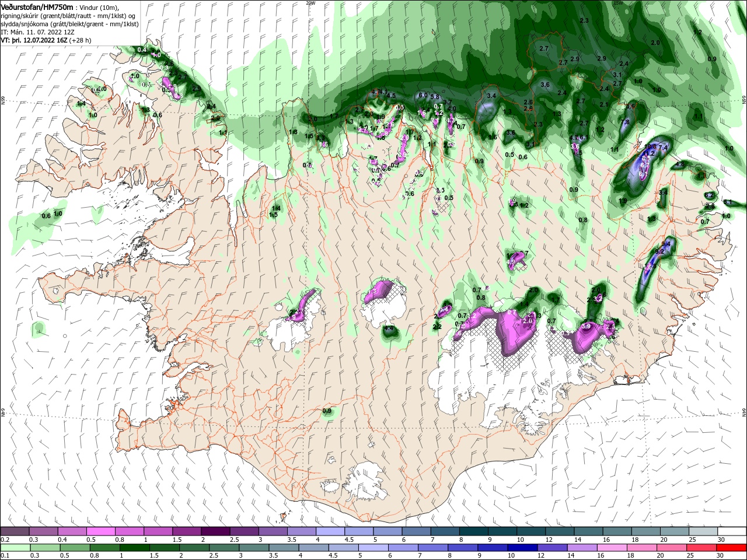Pick the light lavender snow swatch at 4
The image size is (747, 560).
pos(330,531)
